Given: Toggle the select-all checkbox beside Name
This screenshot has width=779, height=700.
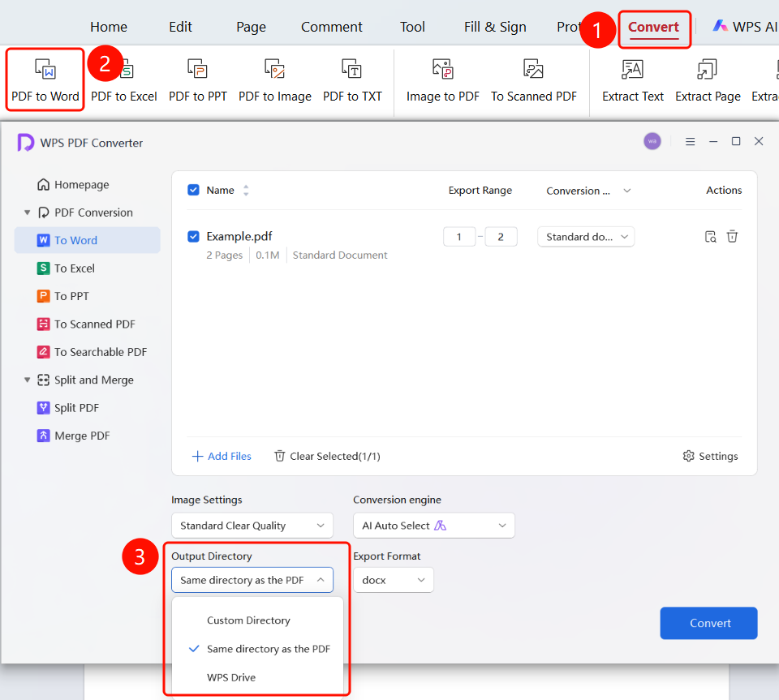Looking at the screenshot, I should coord(193,190).
